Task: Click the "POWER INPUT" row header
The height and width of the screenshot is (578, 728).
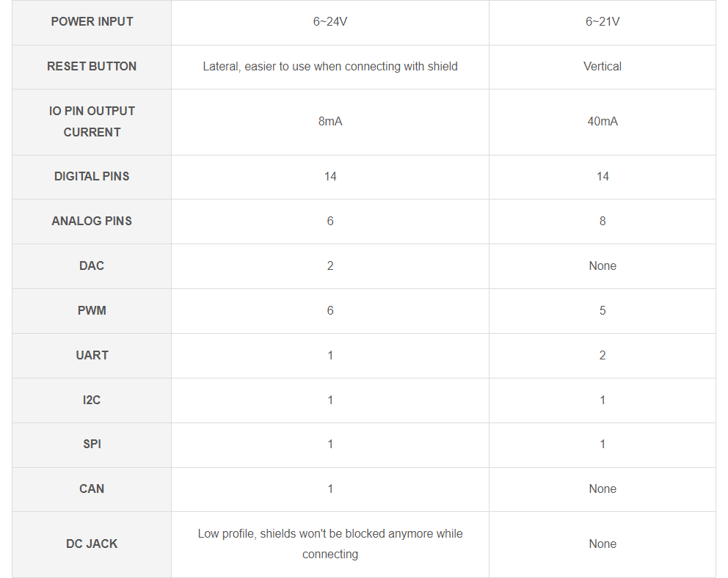Action: (92, 22)
